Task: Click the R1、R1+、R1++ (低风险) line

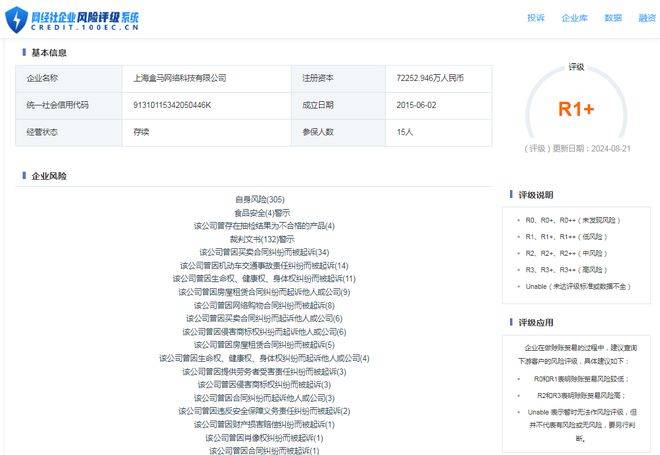Action: [566, 237]
